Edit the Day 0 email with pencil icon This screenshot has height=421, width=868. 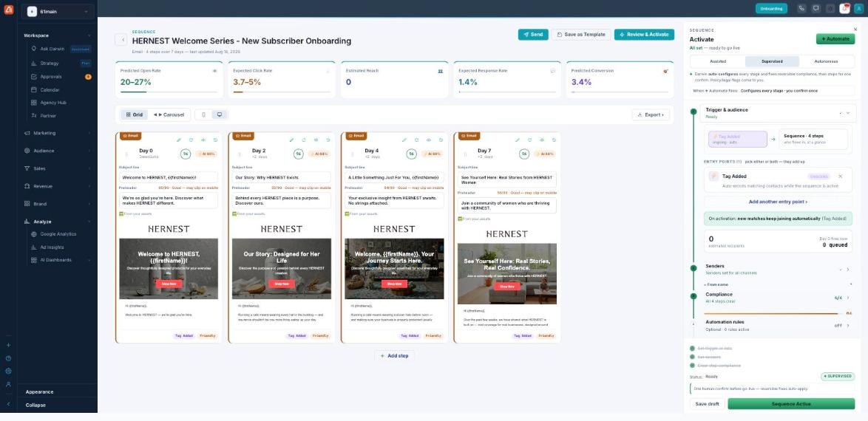click(x=179, y=140)
